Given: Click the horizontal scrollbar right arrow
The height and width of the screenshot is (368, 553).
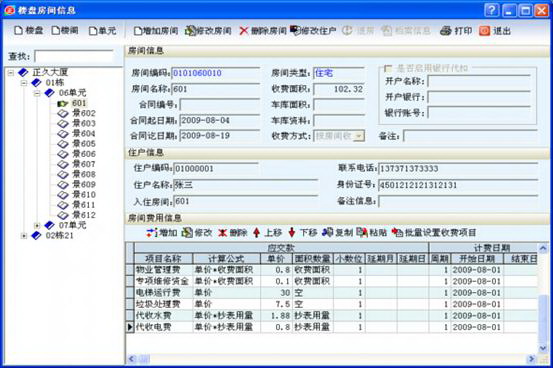Looking at the screenshot, I should pyautogui.click(x=531, y=359).
